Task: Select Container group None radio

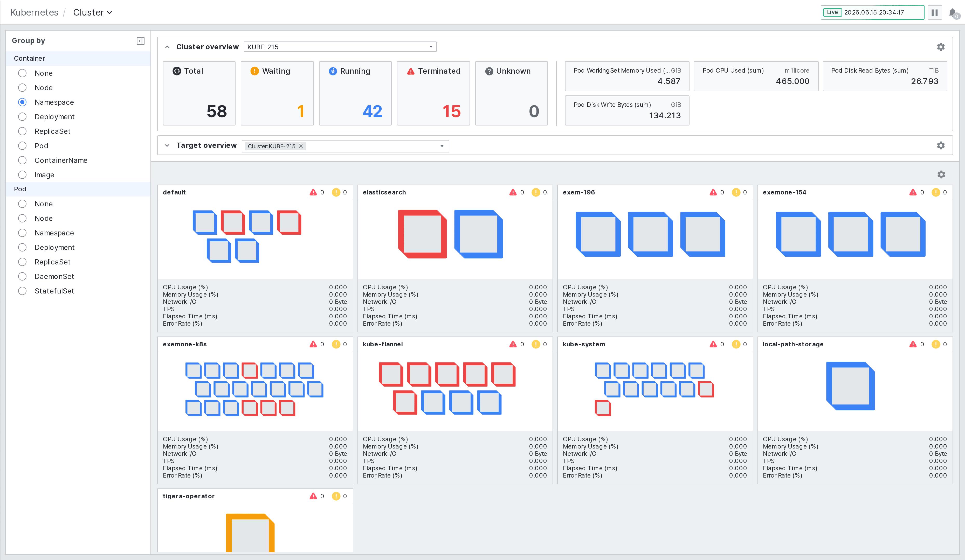Action: [22, 73]
